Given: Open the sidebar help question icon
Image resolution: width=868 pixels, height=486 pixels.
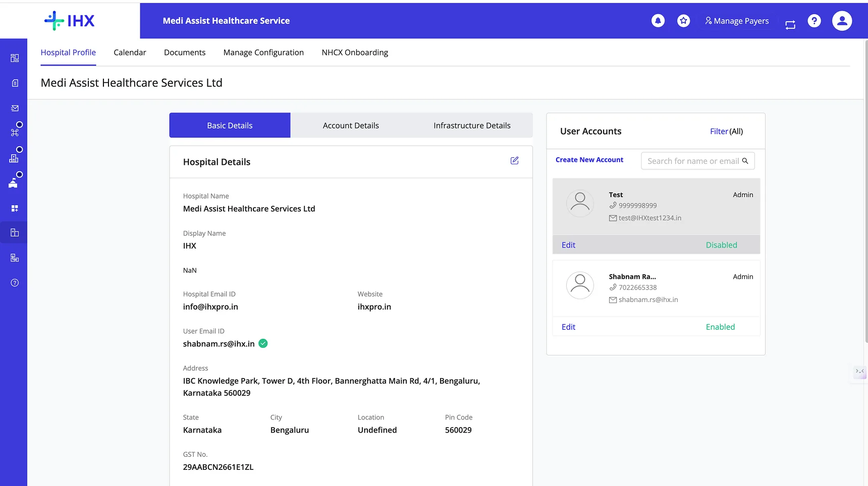Looking at the screenshot, I should point(15,283).
